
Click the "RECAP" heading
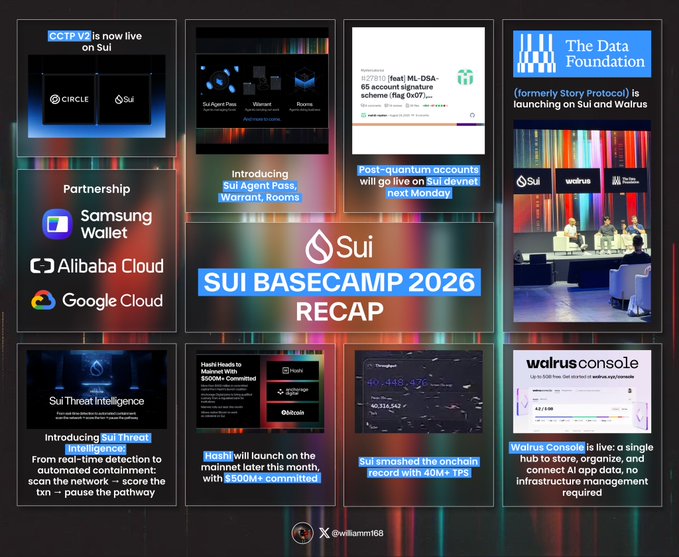[x=340, y=311]
